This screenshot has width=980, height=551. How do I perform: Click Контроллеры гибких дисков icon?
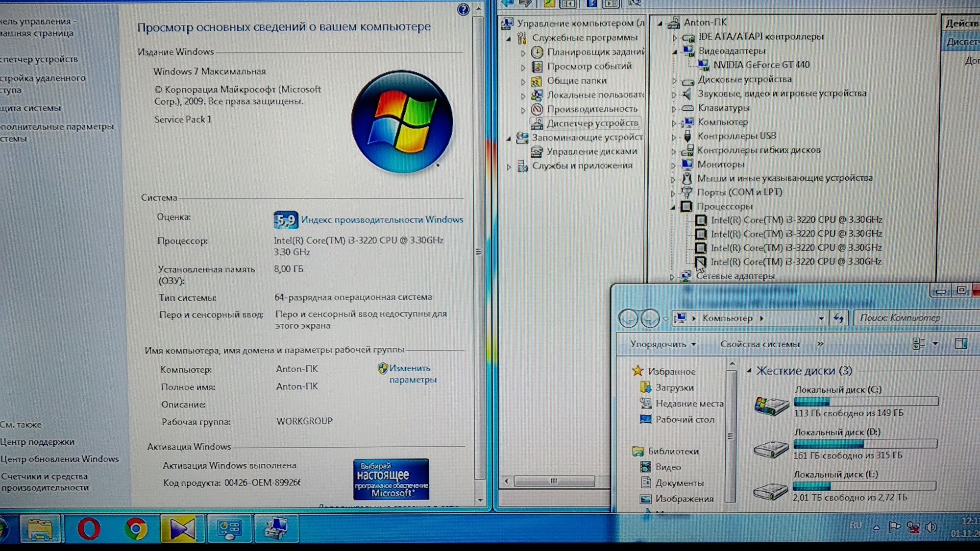point(687,150)
